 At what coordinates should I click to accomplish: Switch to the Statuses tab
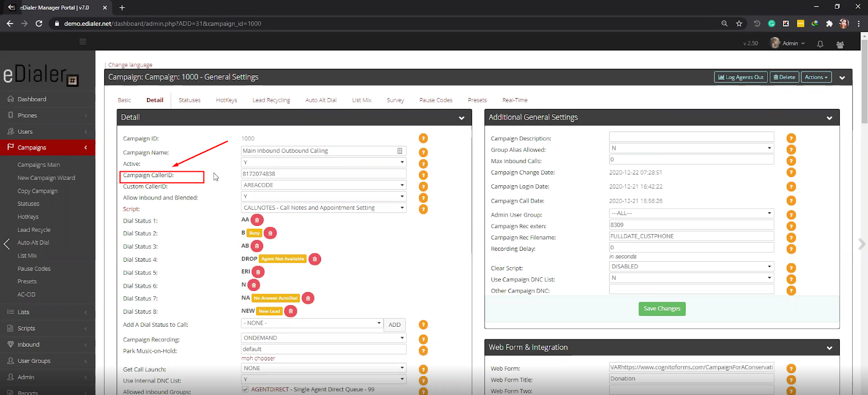pos(189,100)
